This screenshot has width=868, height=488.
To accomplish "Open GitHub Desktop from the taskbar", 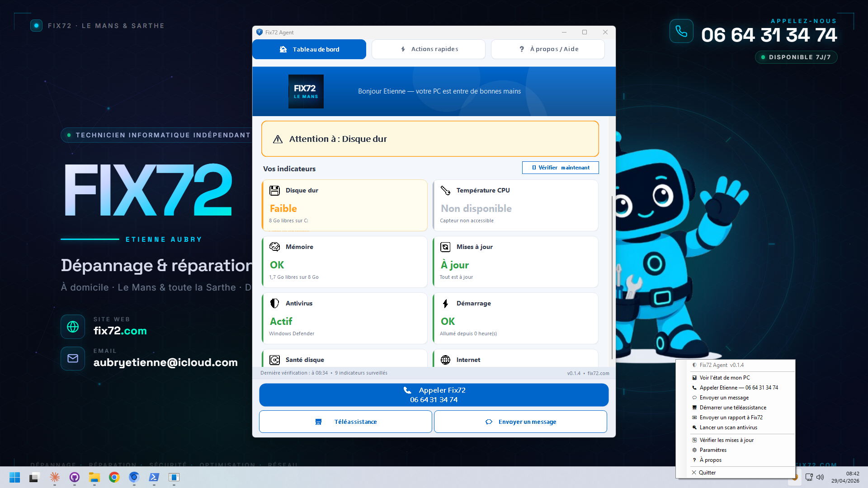I will tap(75, 477).
